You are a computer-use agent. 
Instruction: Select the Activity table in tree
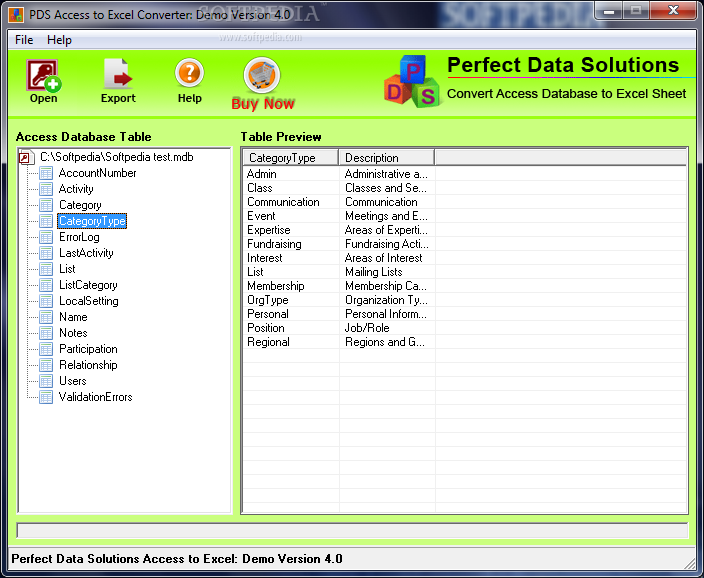click(76, 189)
